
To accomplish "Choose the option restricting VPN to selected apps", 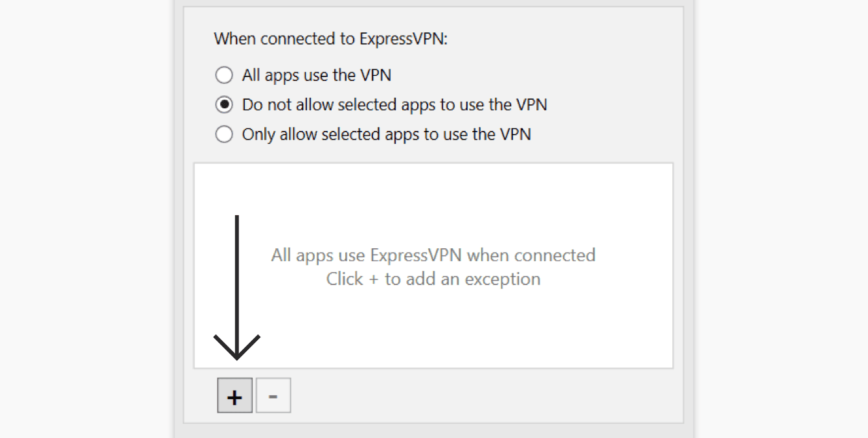I will (224, 134).
